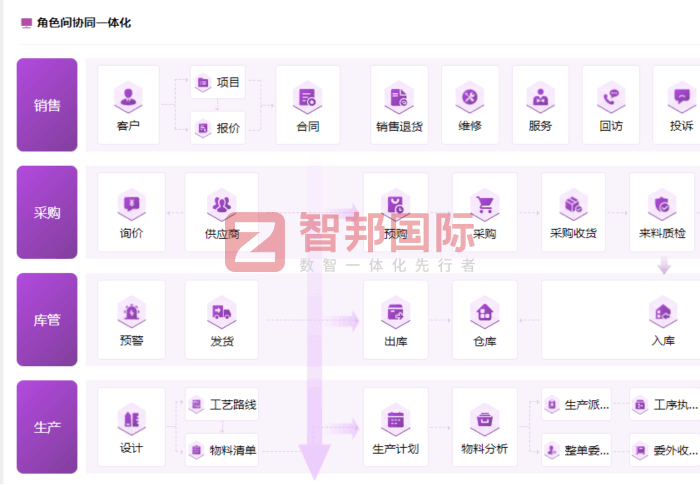Open the 仓库 warehouse module

point(485,320)
